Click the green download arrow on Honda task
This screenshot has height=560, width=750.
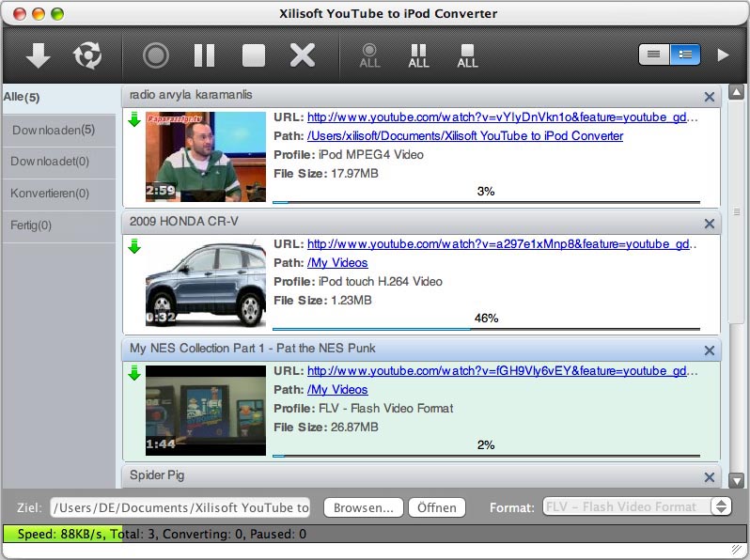tap(134, 246)
